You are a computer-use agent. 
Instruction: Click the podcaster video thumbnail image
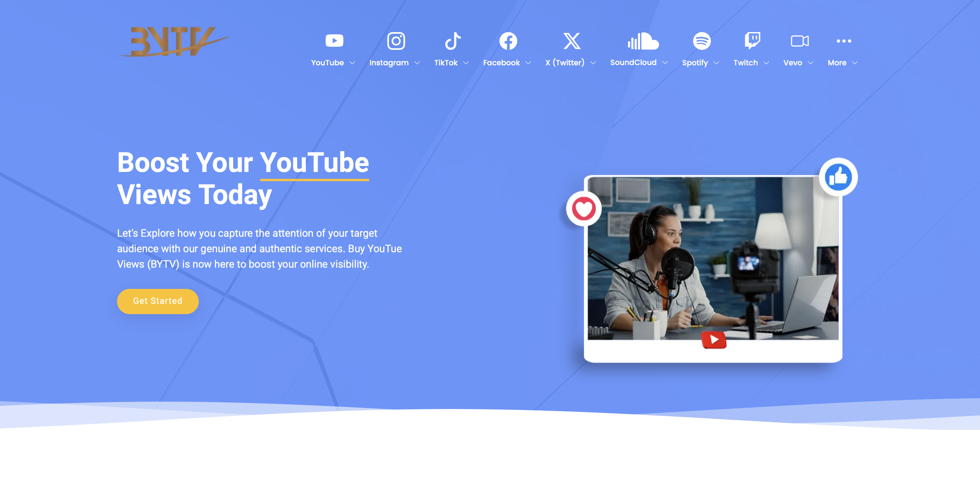[x=713, y=258]
